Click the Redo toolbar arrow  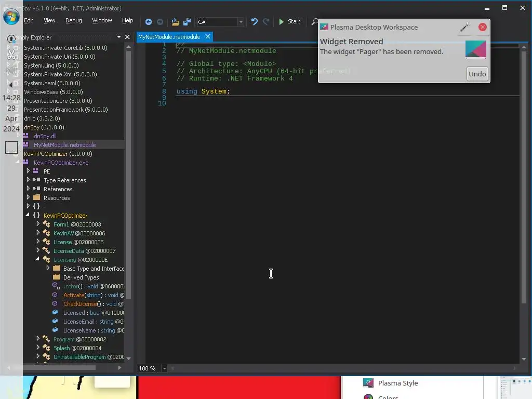[x=266, y=22]
